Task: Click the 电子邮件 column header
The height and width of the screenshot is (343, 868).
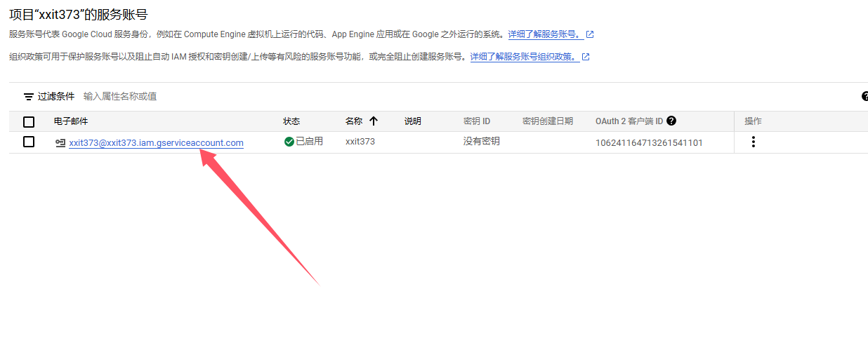Action: coord(71,121)
